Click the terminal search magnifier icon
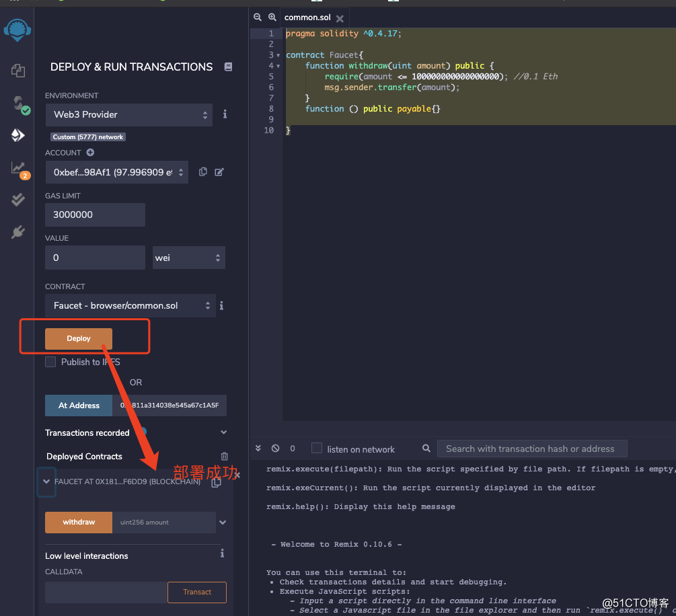 (426, 449)
